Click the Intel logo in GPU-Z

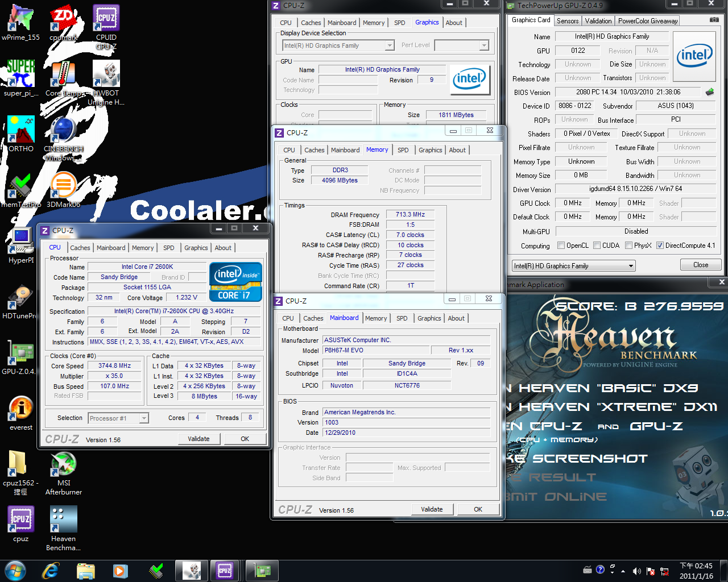tap(694, 56)
